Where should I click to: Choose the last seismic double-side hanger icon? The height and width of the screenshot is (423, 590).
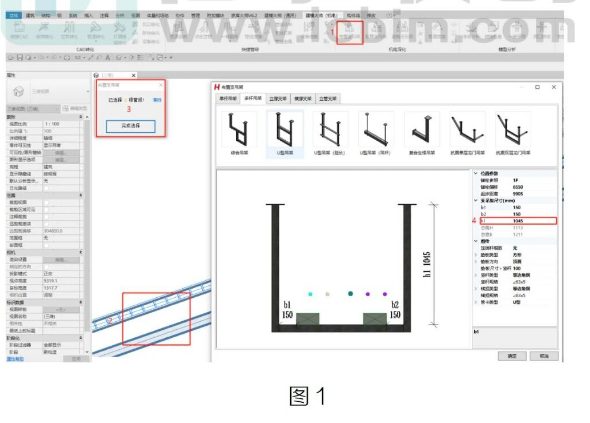pyautogui.click(x=513, y=134)
